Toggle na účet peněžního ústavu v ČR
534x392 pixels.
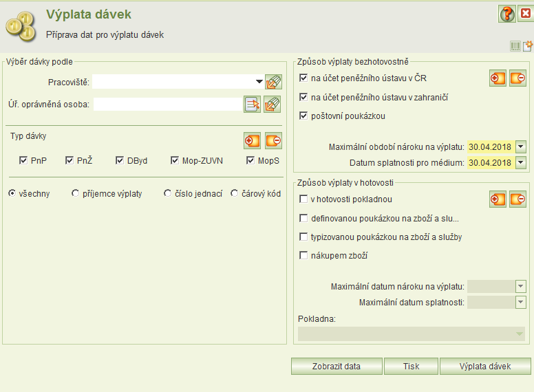(x=303, y=78)
